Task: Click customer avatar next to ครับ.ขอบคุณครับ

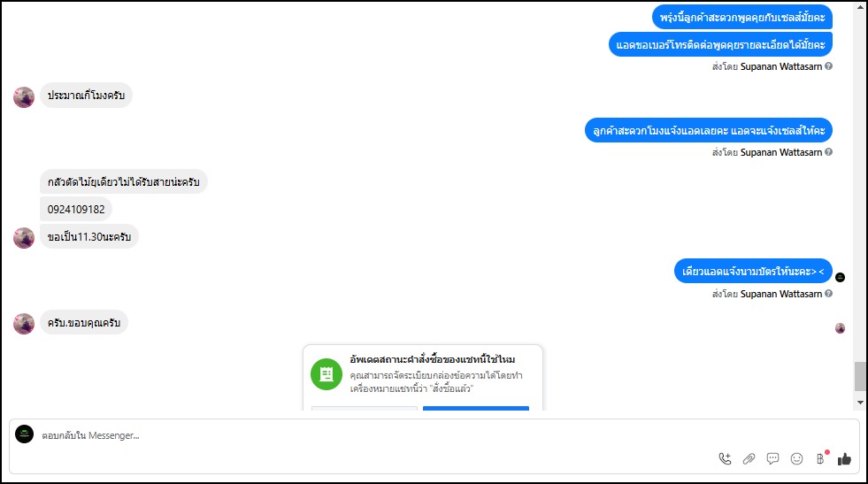Action: 24,324
